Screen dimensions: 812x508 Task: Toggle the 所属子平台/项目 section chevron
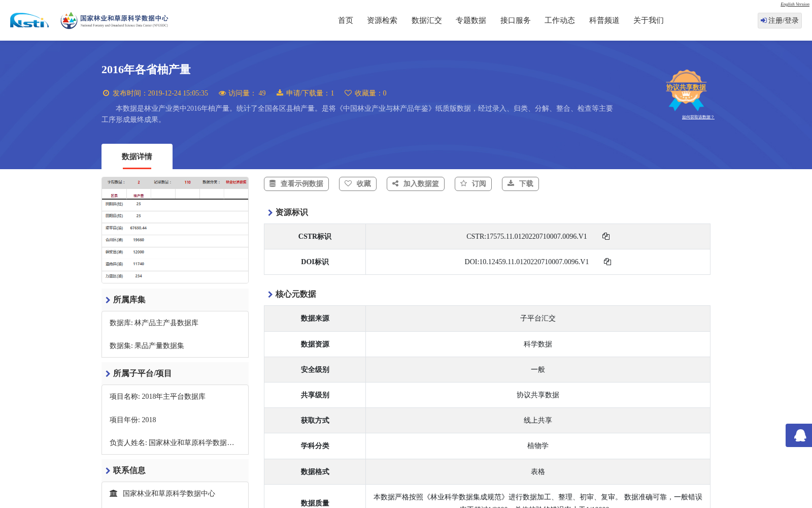click(108, 374)
